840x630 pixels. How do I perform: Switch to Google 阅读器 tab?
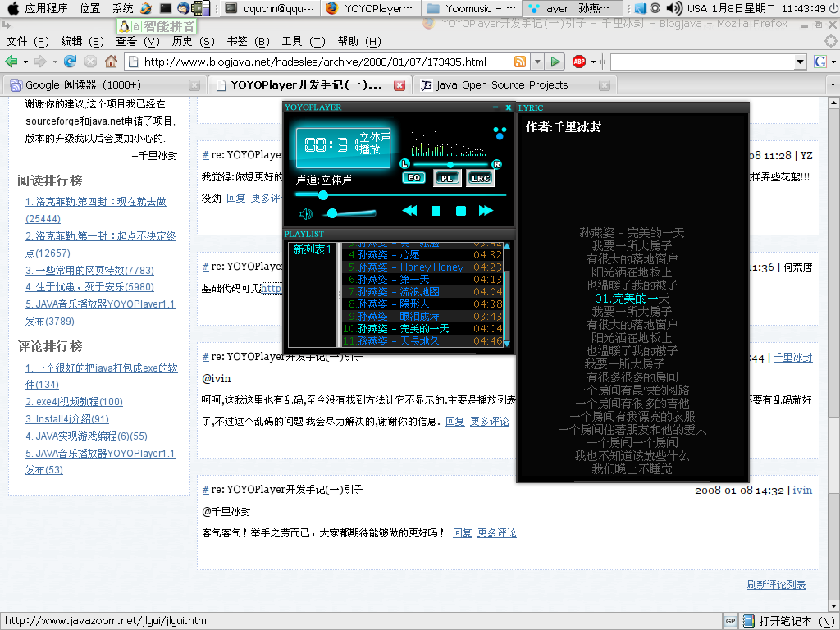pyautogui.click(x=104, y=84)
